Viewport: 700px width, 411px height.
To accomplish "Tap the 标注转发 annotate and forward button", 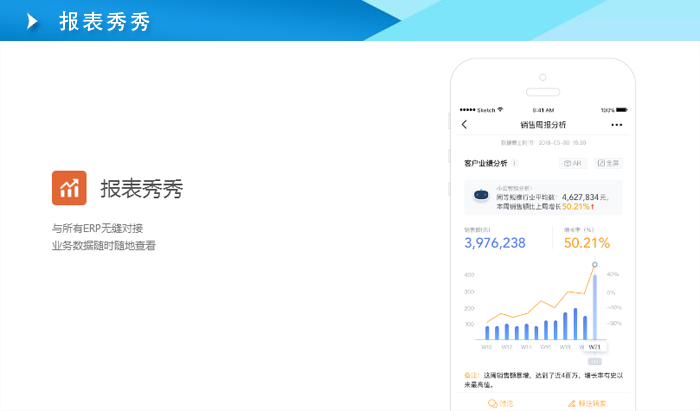I will (x=587, y=403).
